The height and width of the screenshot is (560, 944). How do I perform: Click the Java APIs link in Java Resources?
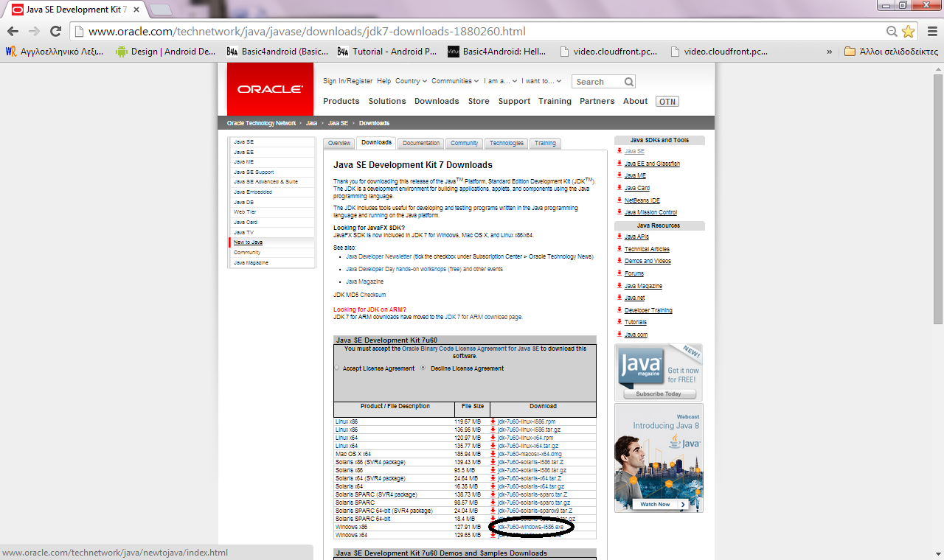(636, 237)
